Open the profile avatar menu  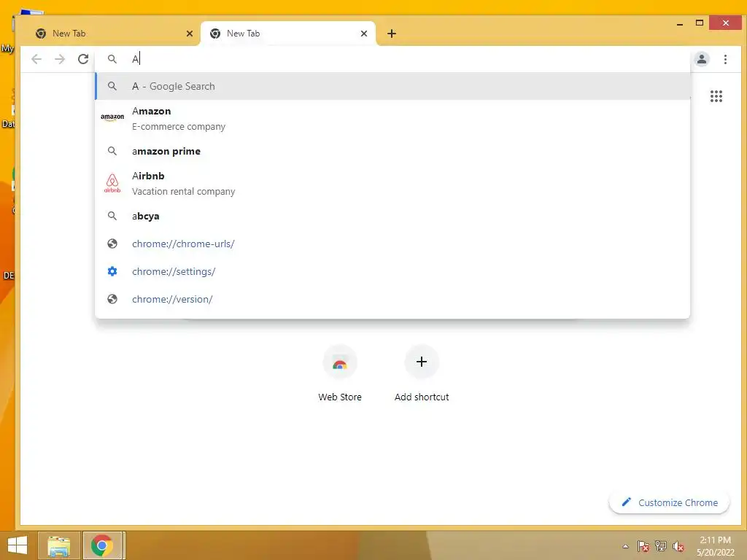pos(701,59)
